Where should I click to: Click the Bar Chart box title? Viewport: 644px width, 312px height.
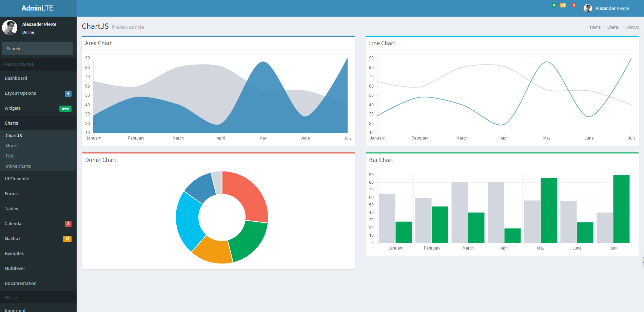(381, 160)
